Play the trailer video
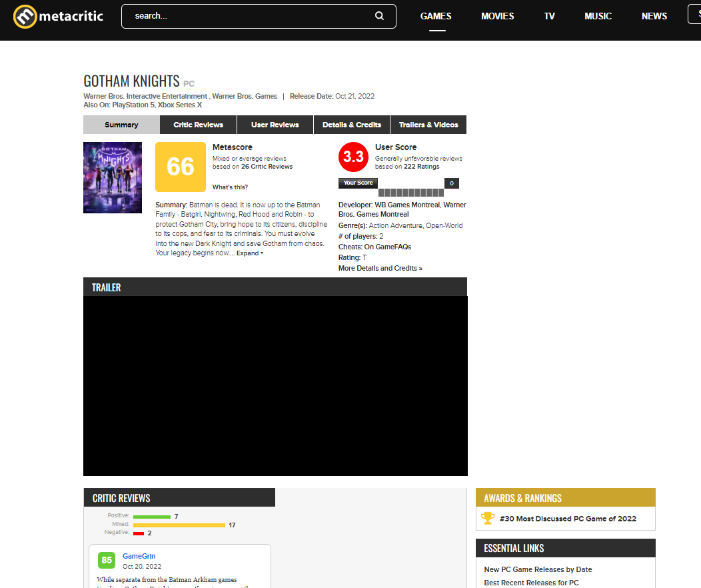The width and height of the screenshot is (701, 588). click(275, 386)
